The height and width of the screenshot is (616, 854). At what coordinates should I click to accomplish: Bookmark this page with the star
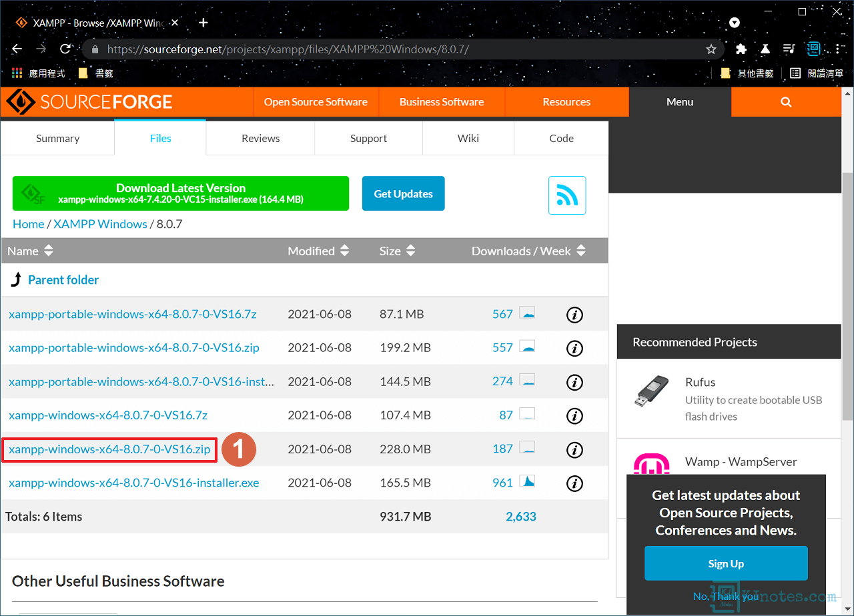click(711, 49)
